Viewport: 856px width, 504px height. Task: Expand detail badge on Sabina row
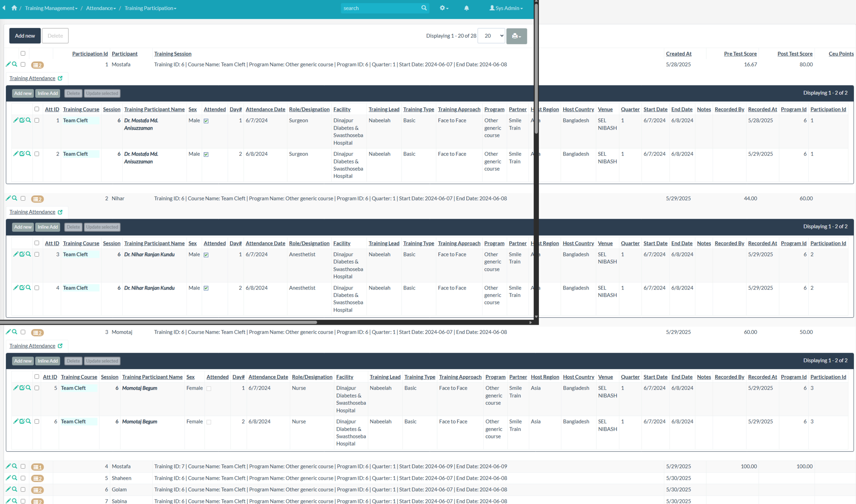37,501
